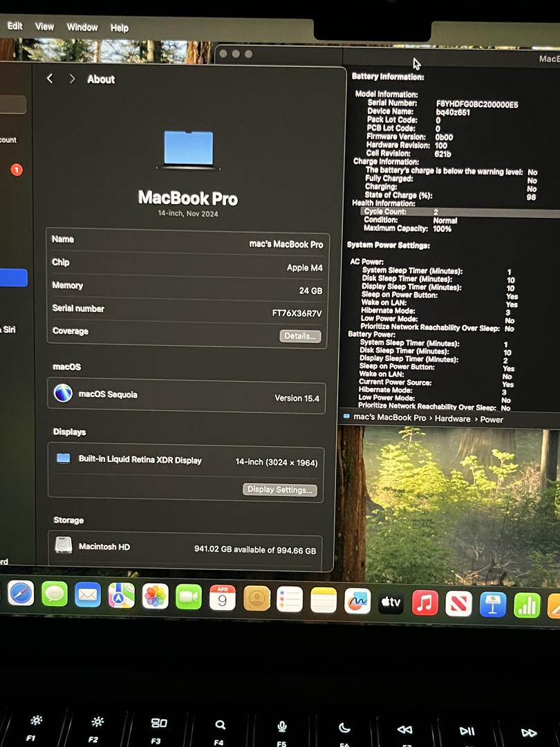Click the Macintosh HD drive icon

tap(64, 545)
